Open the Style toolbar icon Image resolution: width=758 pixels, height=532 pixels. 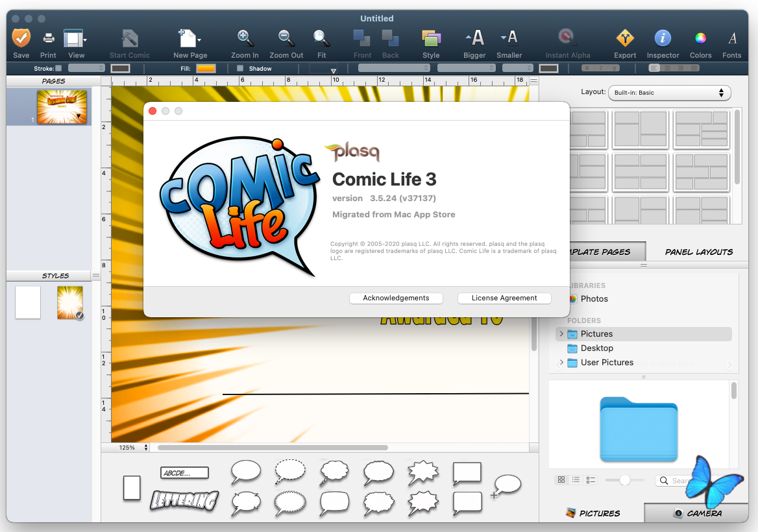(x=431, y=38)
